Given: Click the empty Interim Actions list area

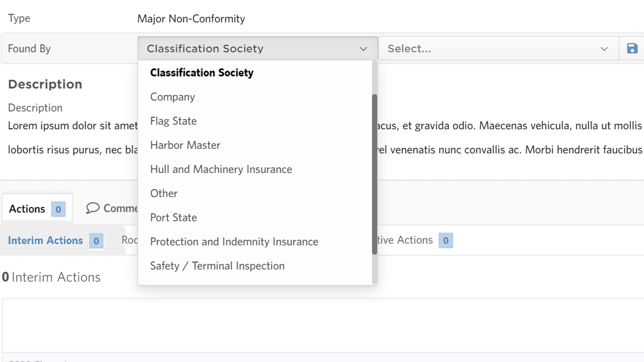Looking at the screenshot, I should tap(322, 325).
